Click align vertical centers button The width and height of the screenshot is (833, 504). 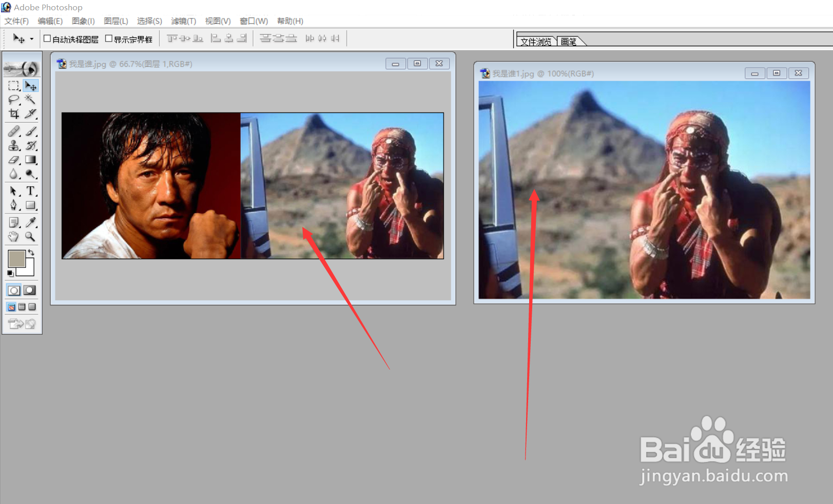(185, 38)
